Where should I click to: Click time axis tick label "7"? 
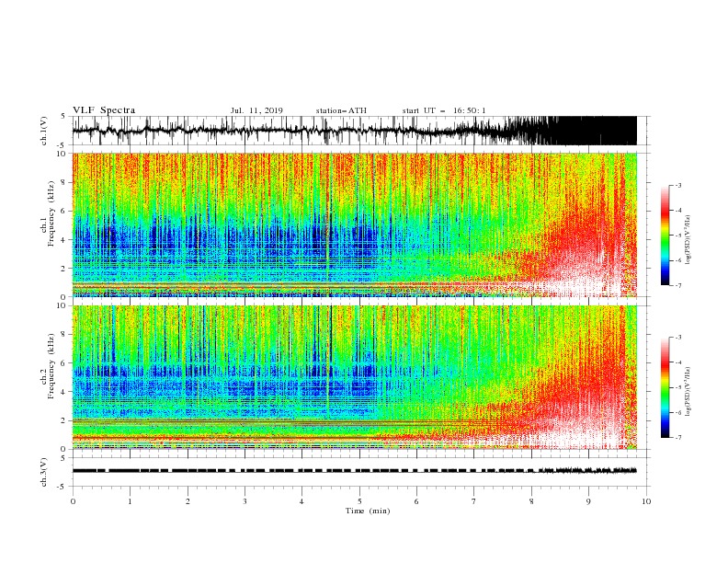tap(474, 501)
